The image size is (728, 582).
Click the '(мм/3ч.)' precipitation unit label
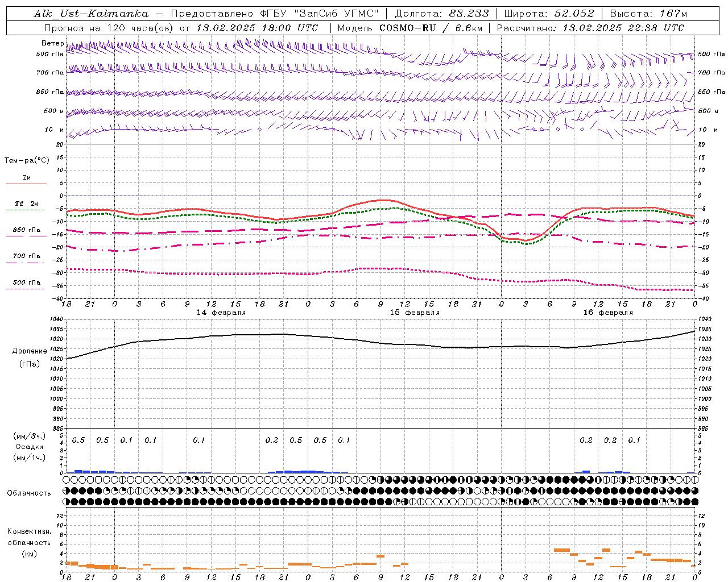pos(30,436)
